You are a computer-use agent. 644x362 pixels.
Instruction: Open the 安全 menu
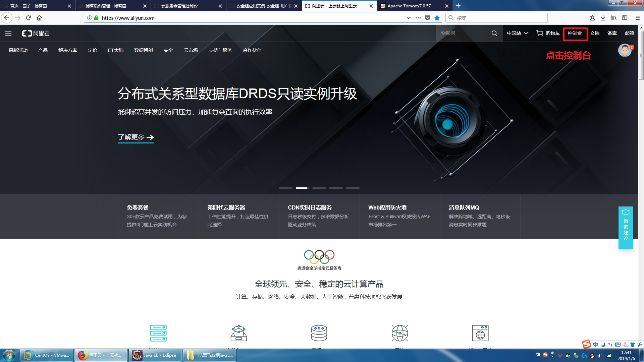[168, 50]
